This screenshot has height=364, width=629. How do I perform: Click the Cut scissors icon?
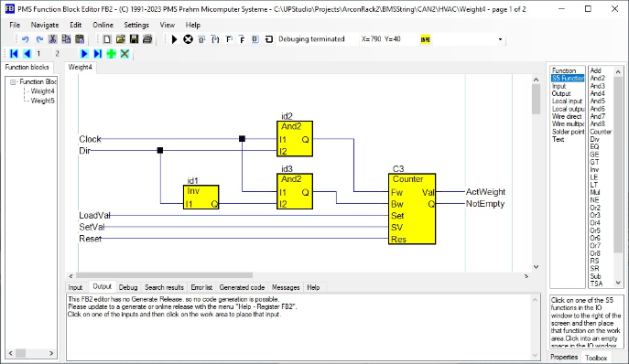click(52, 39)
